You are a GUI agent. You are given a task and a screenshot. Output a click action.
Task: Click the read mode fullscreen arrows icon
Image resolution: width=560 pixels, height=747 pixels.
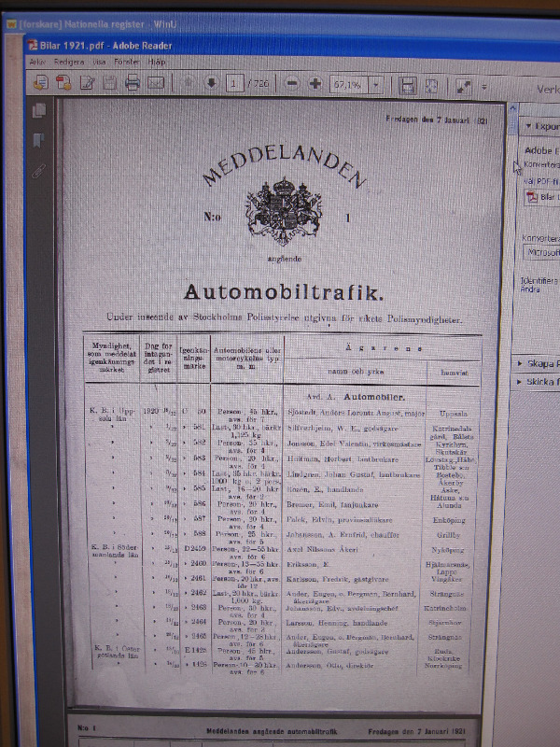pos(463,87)
